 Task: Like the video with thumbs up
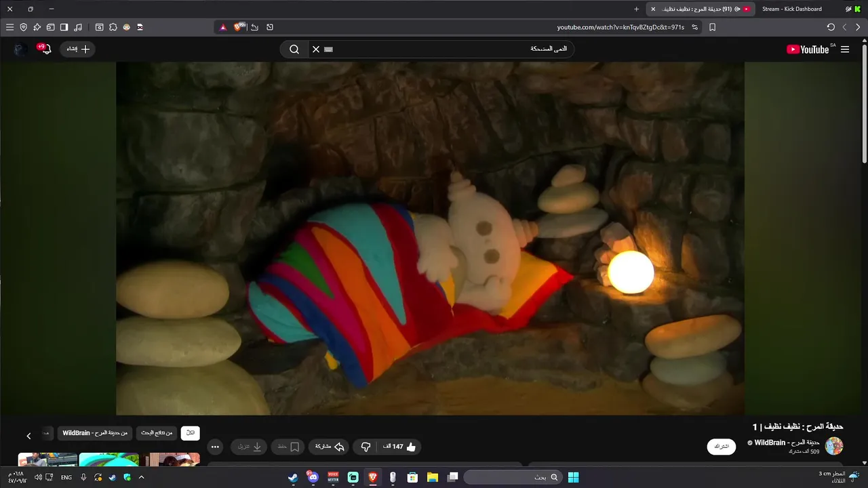click(x=399, y=447)
